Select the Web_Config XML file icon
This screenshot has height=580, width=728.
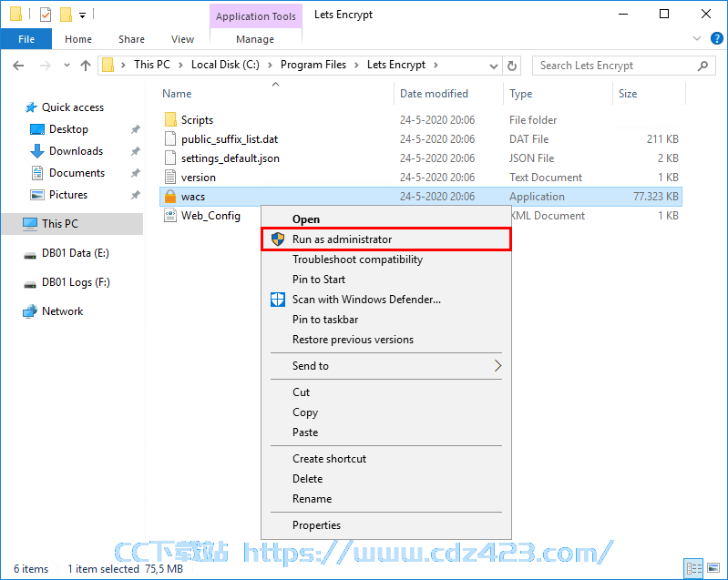170,215
